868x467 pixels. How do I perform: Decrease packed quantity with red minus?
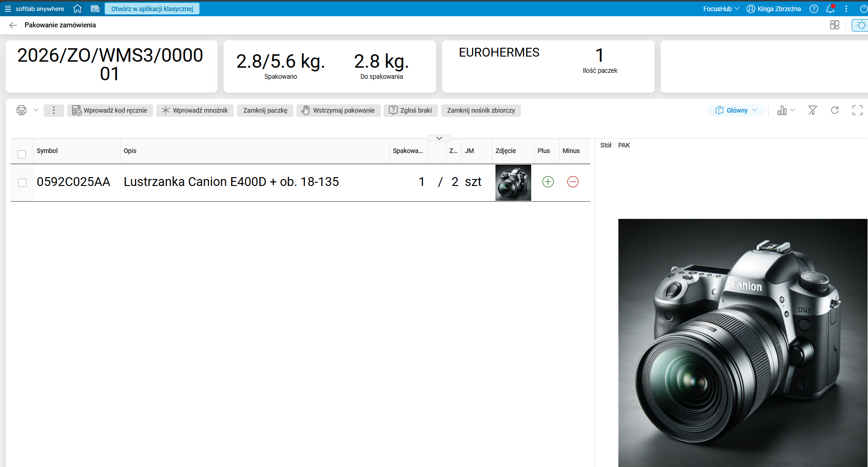[573, 182]
